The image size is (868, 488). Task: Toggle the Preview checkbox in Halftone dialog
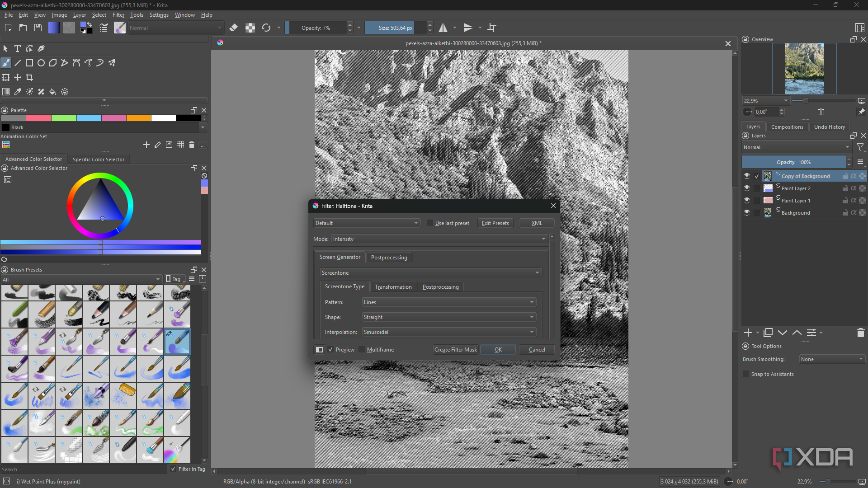[330, 350]
